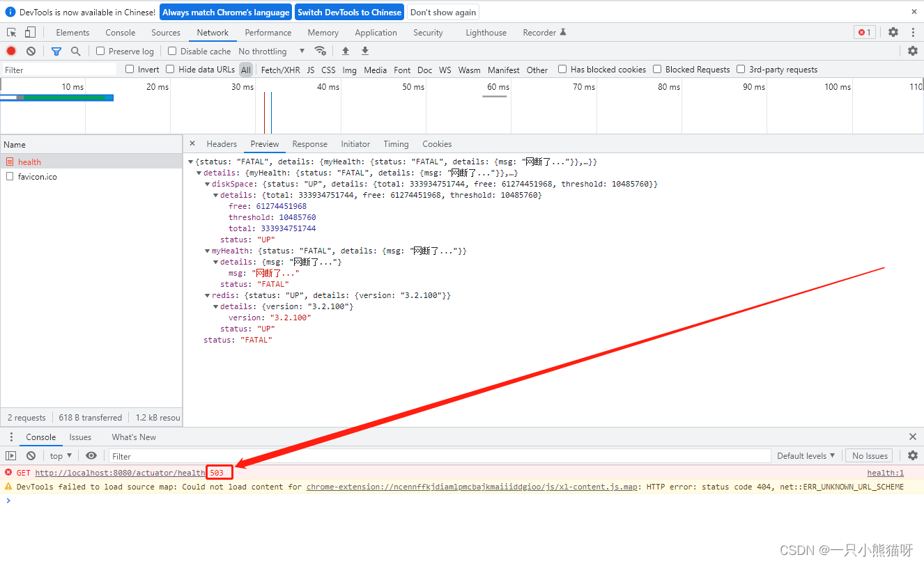The image size is (924, 564).
Task: Export HAR file download arrow
Action: click(x=364, y=51)
